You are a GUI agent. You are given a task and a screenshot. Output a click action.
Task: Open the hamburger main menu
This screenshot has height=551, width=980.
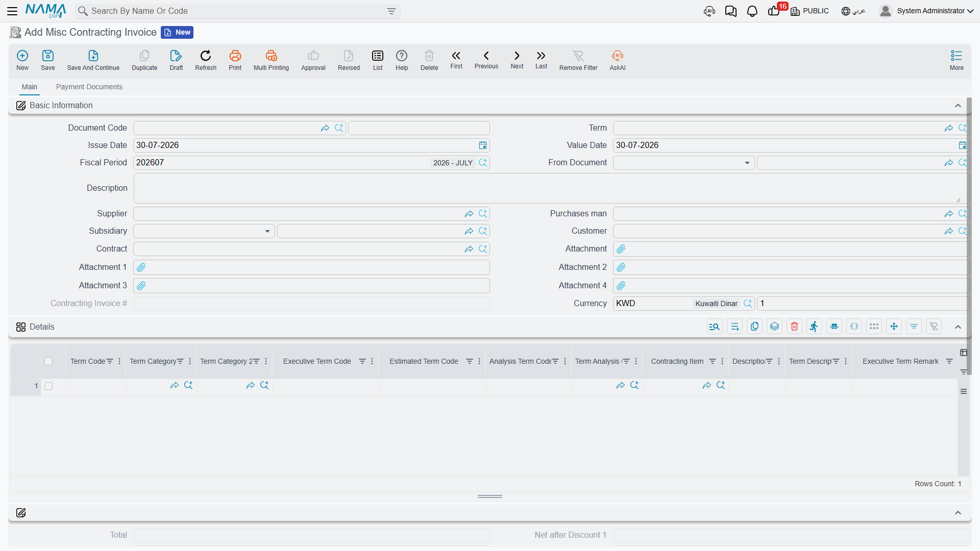12,11
